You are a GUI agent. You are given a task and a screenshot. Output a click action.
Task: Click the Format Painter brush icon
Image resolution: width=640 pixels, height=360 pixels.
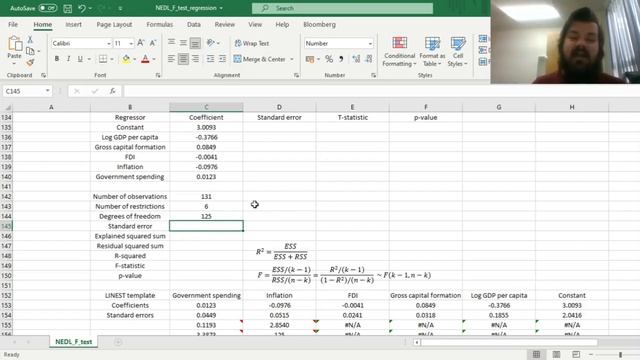click(x=30, y=62)
